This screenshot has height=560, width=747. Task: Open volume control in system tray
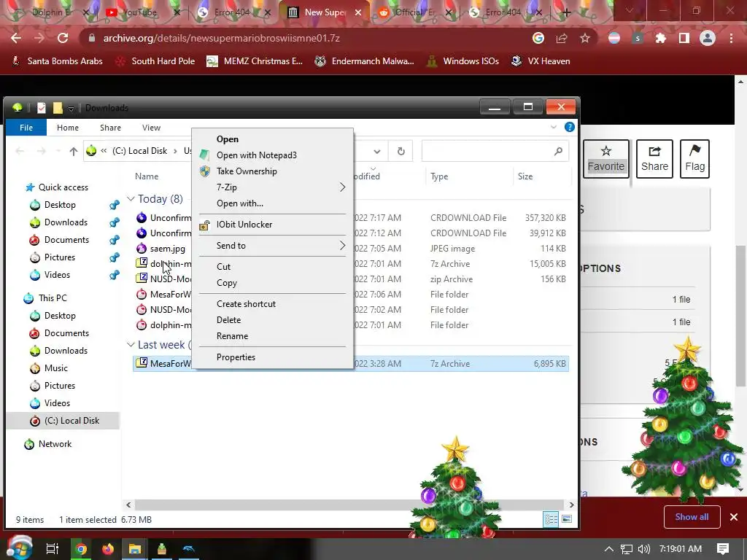pyautogui.click(x=644, y=549)
